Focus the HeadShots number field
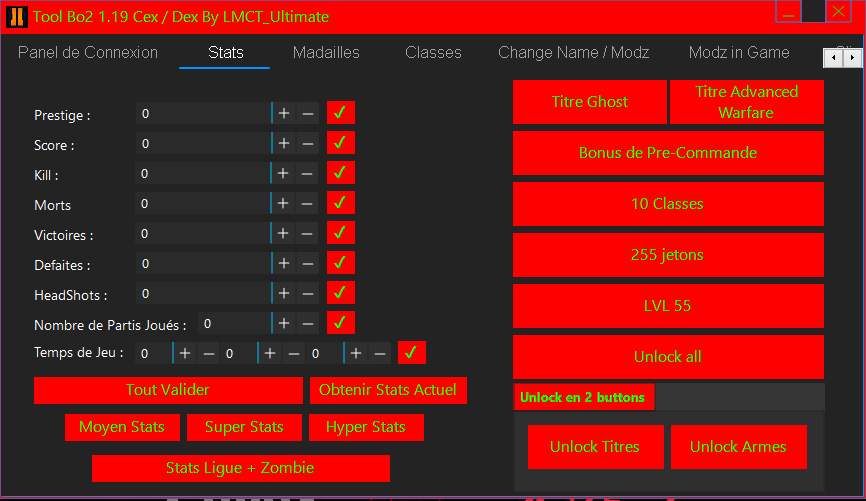 point(203,293)
